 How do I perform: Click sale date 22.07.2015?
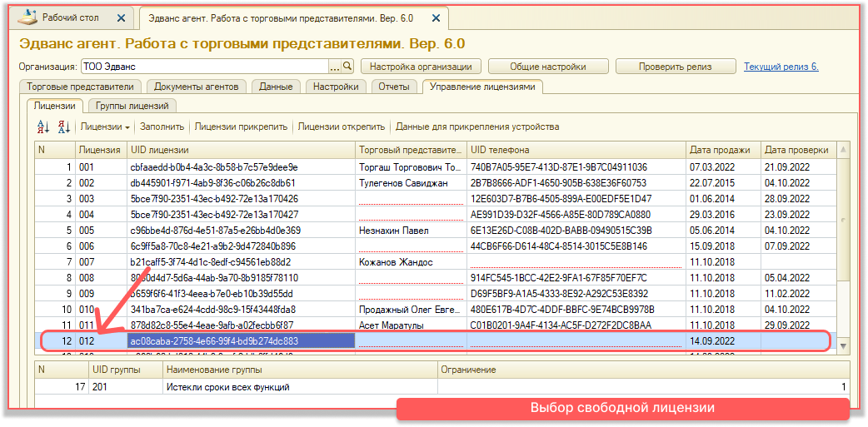[x=724, y=183]
